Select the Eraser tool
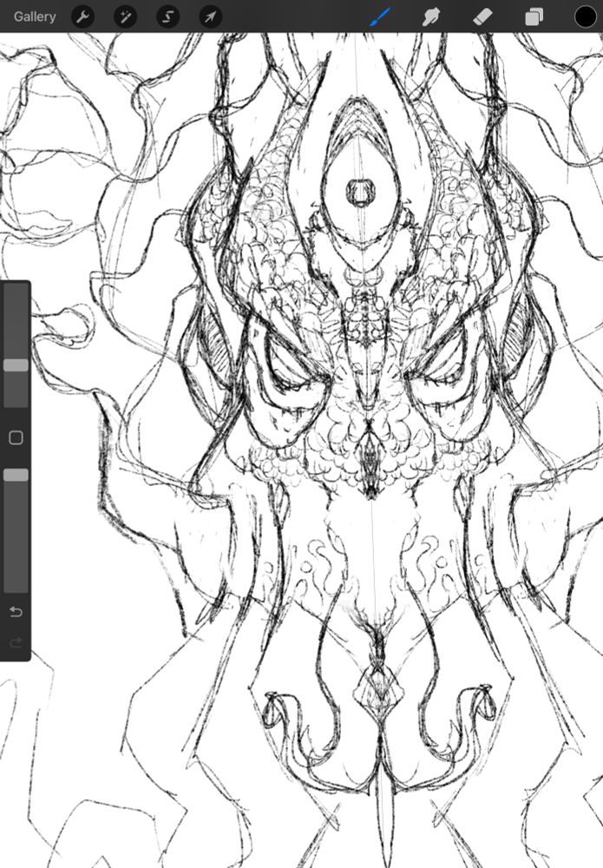This screenshot has width=603, height=868. coord(482,16)
